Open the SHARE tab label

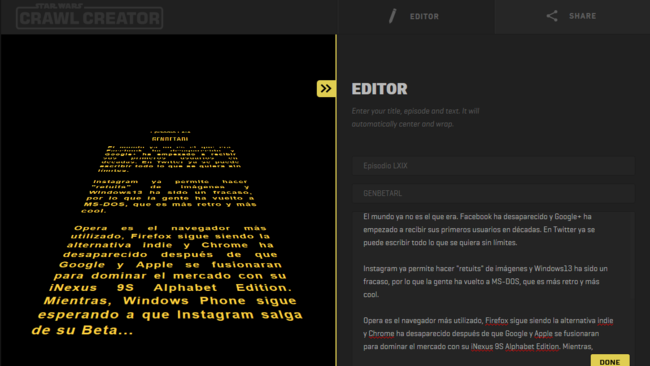582,16
